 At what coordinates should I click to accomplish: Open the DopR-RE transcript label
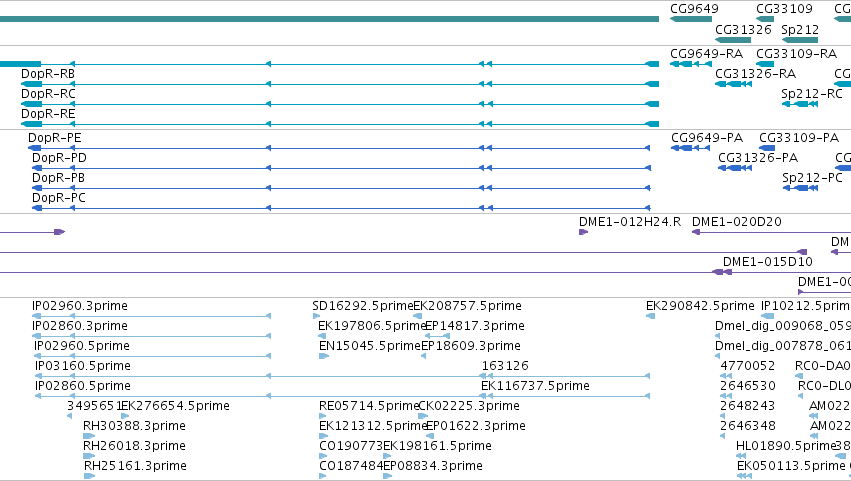[x=48, y=114]
